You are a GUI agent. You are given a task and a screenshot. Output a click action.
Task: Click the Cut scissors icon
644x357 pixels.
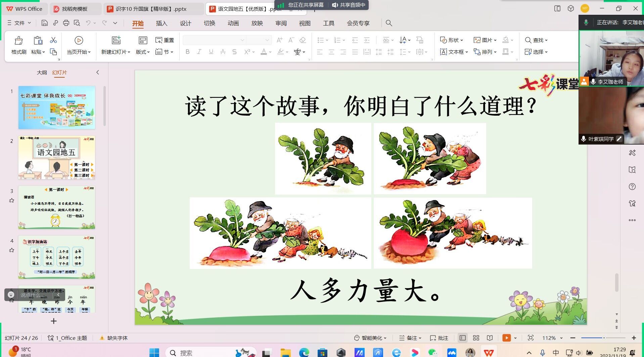[x=53, y=40]
